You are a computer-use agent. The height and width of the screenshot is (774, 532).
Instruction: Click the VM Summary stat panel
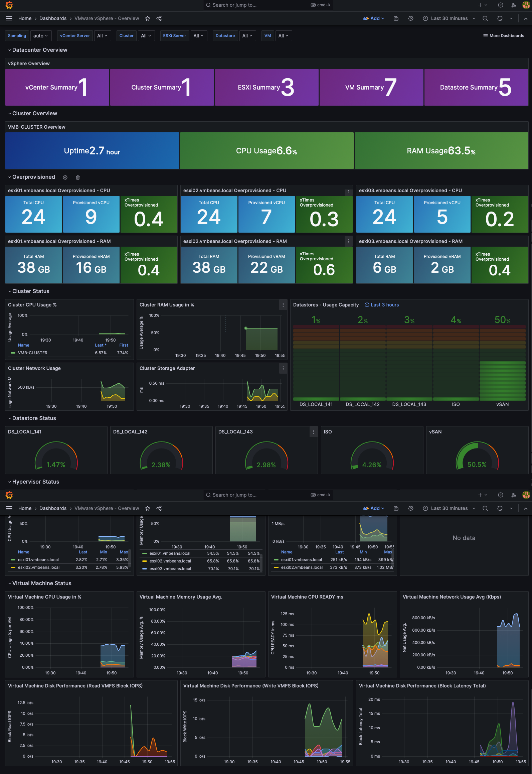[371, 87]
